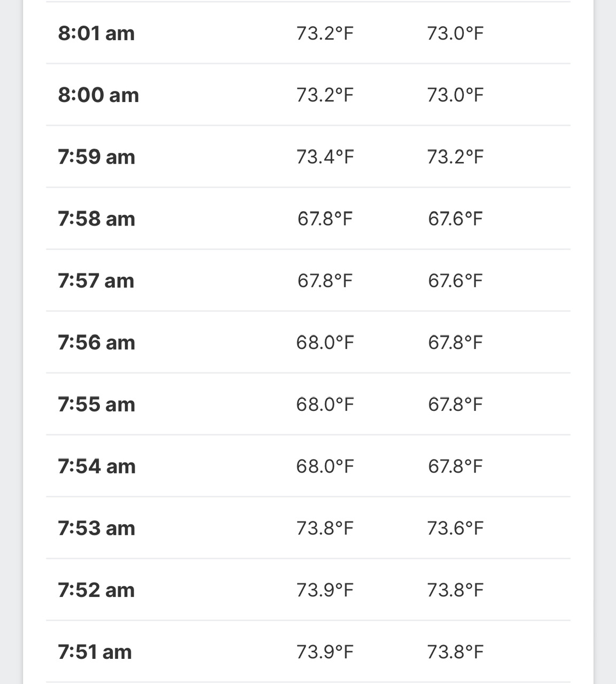Click the 73.2°F value in 7:59 am row
Screen dimensions: 616x684
pos(455,157)
